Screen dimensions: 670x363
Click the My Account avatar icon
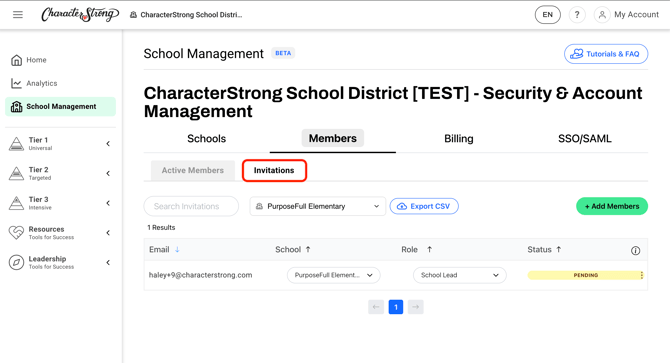602,15
